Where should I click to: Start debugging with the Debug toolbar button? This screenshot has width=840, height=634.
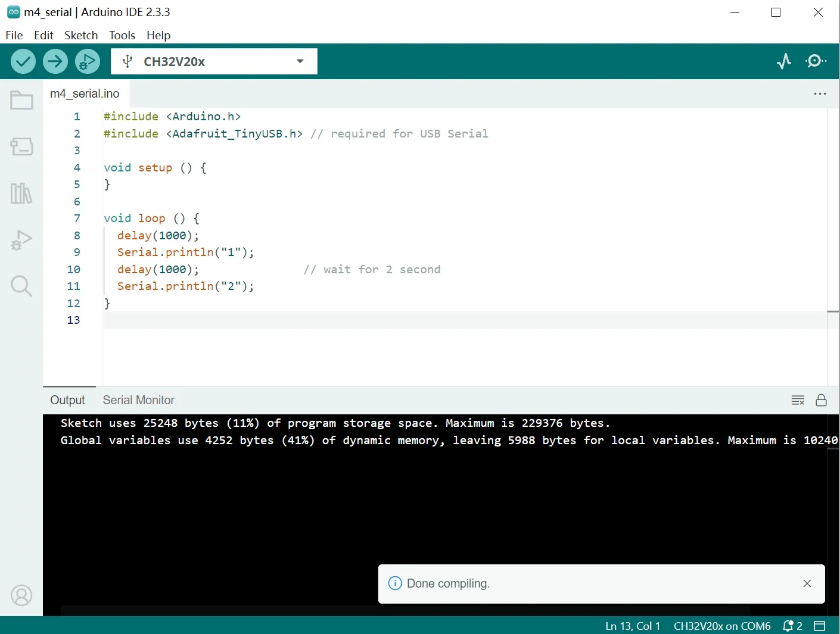pos(88,61)
